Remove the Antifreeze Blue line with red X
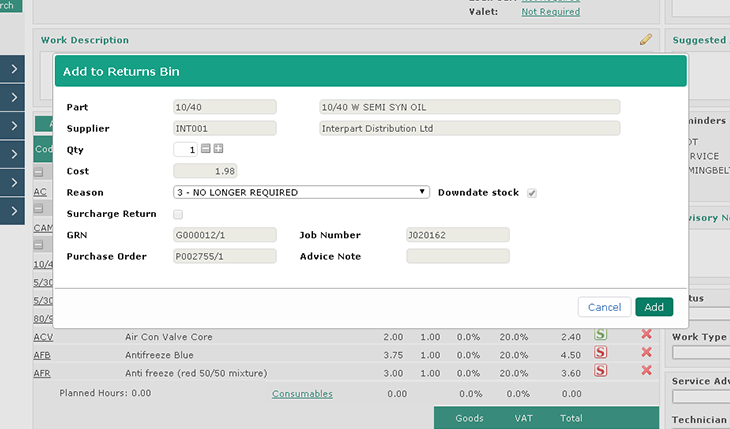The image size is (730, 429). point(646,353)
